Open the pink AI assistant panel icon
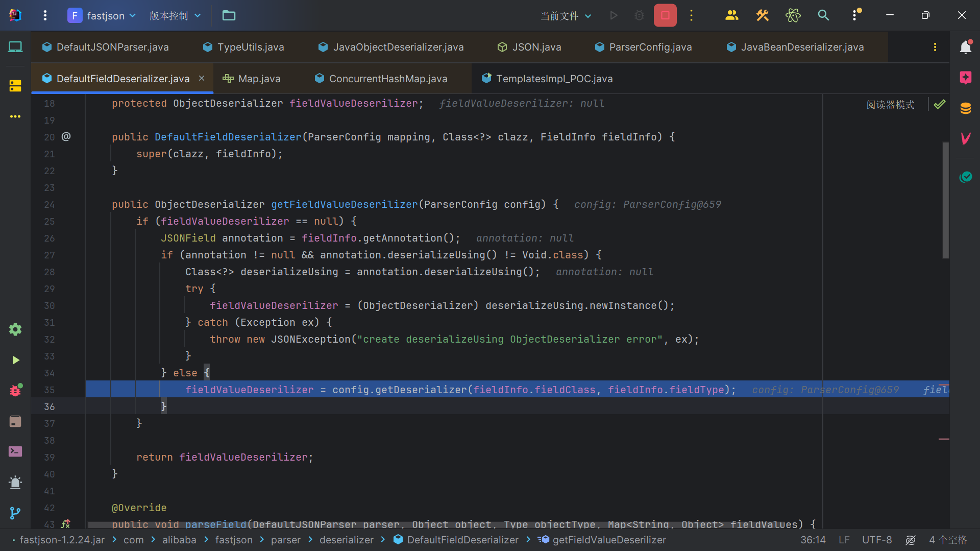Viewport: 980px width, 551px height. pos(965,78)
